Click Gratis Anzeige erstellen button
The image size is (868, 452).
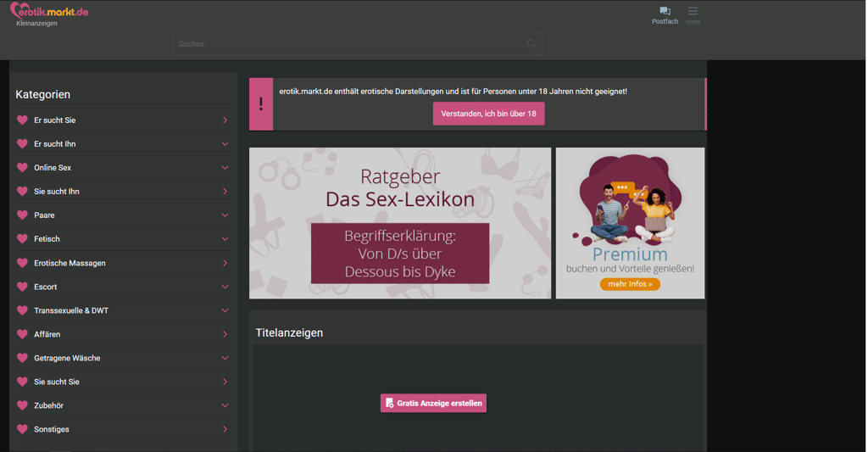coord(433,404)
